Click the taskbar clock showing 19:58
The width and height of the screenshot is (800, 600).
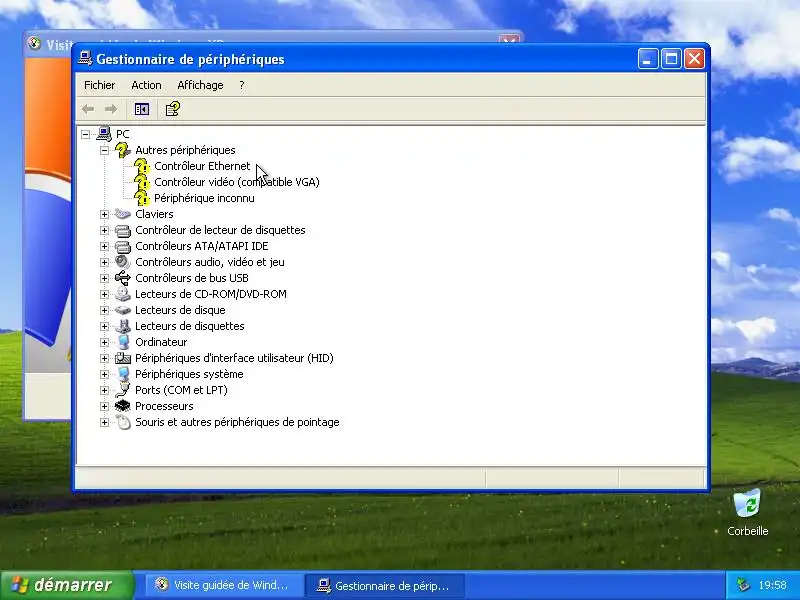[772, 585]
